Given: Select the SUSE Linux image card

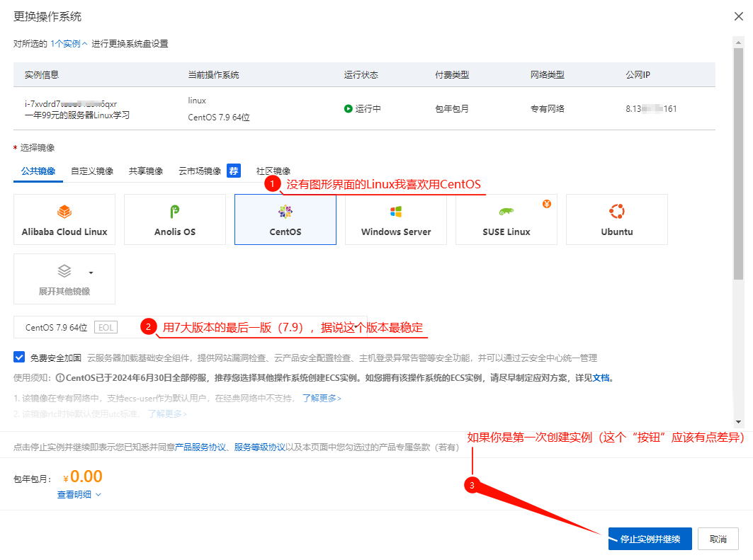Looking at the screenshot, I should (x=506, y=219).
